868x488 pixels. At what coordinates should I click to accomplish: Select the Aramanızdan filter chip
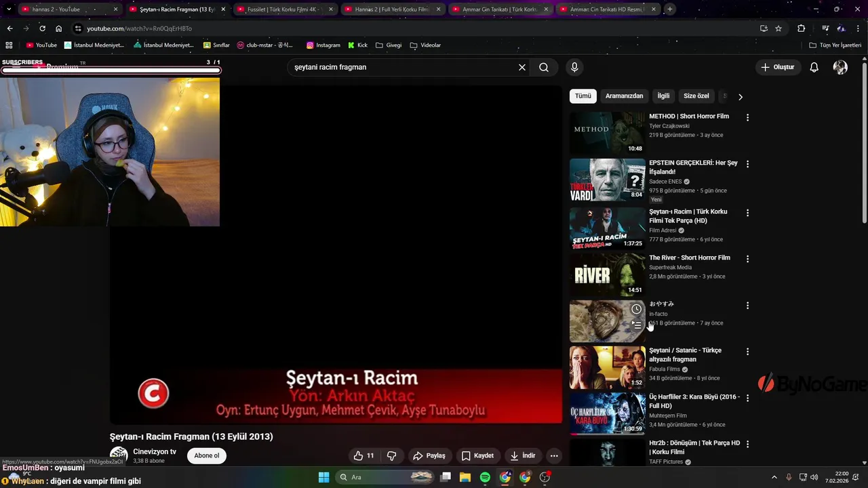coord(624,96)
